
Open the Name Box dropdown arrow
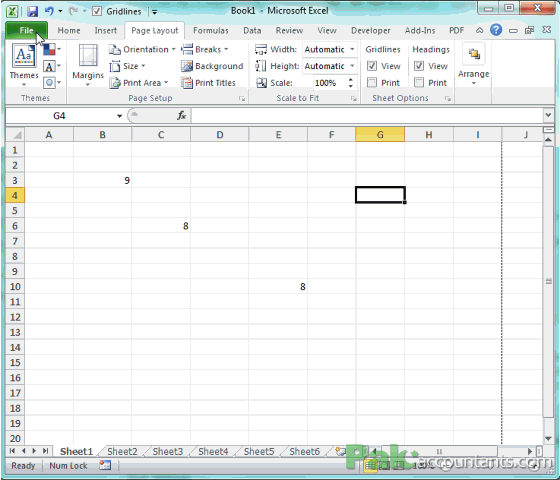click(x=119, y=116)
